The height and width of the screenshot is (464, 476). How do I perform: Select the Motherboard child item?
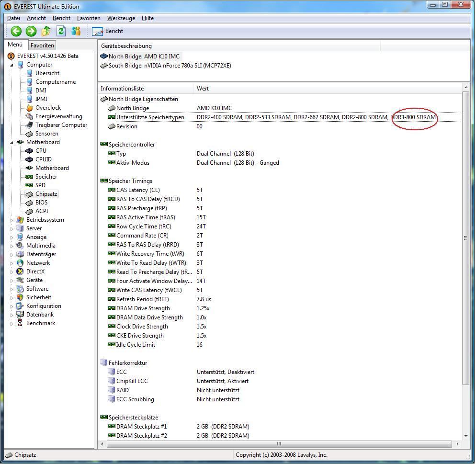(52, 168)
